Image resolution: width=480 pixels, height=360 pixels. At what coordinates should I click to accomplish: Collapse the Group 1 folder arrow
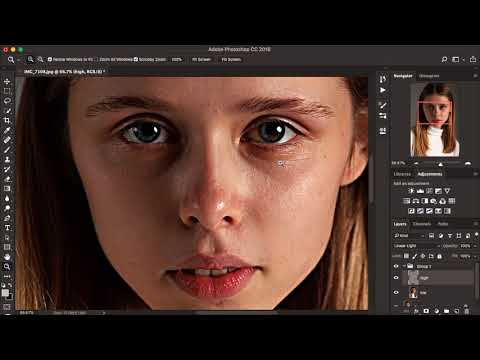(404, 266)
